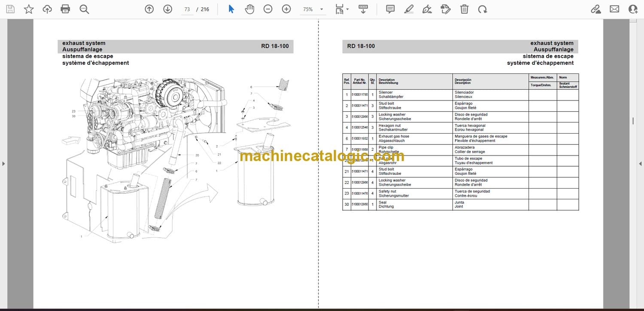The height and width of the screenshot is (311, 644).
Task: Click 'Hexagon nut' in the table
Action: (x=389, y=125)
